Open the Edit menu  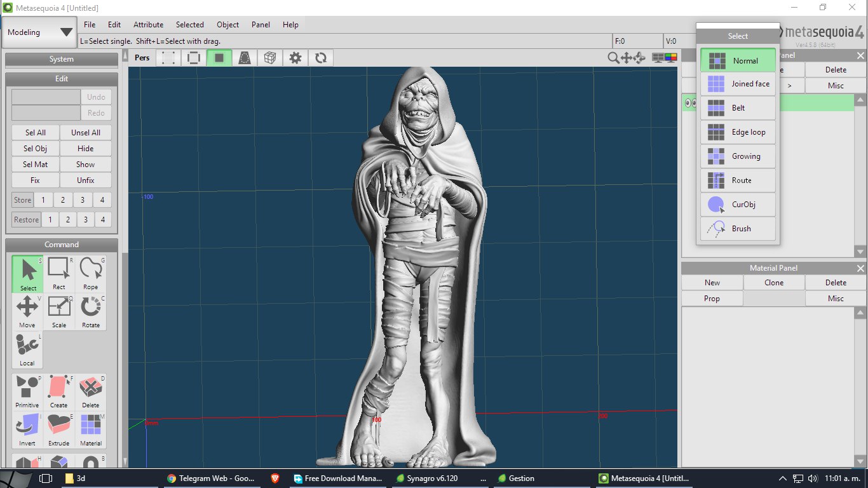click(x=114, y=25)
